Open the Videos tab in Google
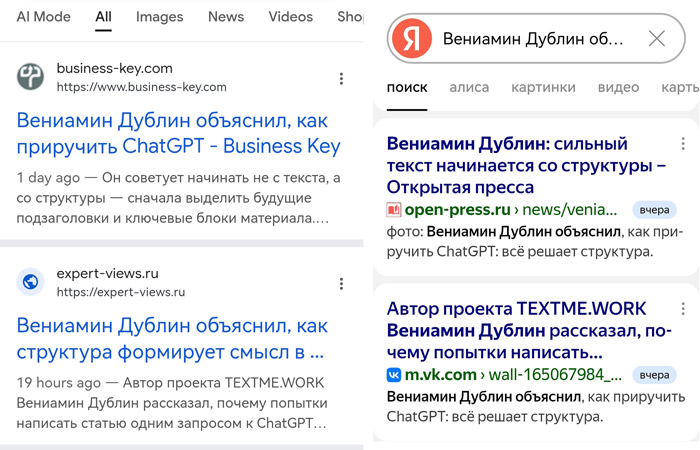This screenshot has height=450, width=700. pyautogui.click(x=291, y=17)
